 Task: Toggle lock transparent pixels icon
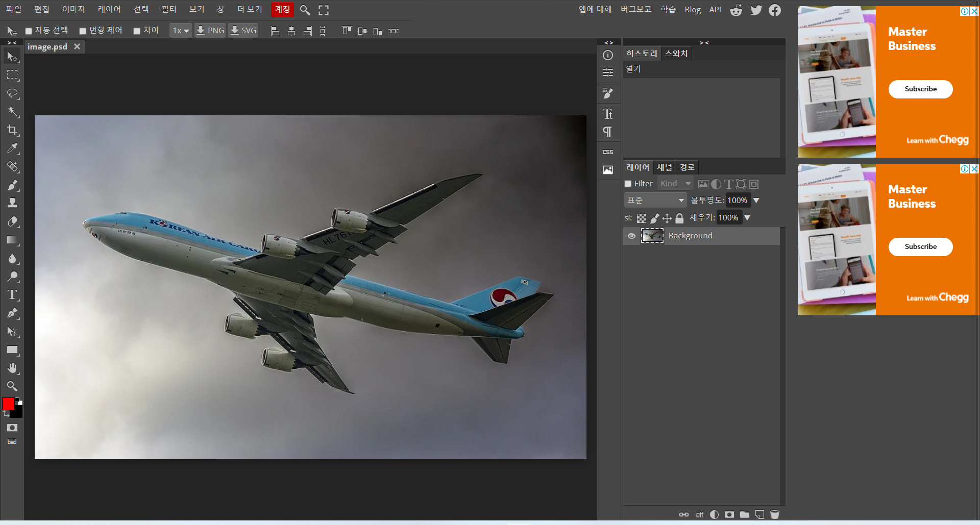click(642, 218)
